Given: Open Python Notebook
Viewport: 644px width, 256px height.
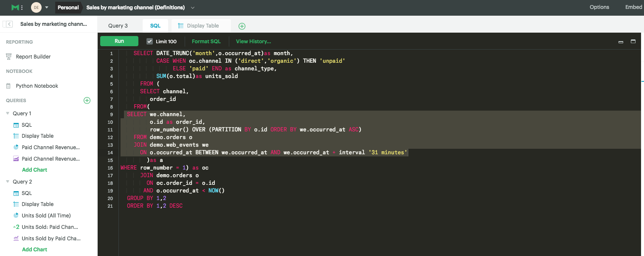Looking at the screenshot, I should tap(37, 86).
